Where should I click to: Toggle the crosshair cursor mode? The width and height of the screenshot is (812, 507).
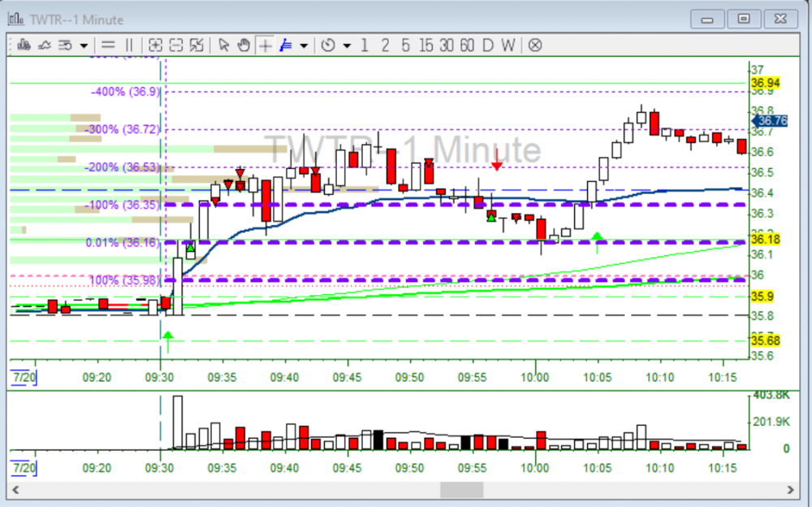pyautogui.click(x=265, y=45)
